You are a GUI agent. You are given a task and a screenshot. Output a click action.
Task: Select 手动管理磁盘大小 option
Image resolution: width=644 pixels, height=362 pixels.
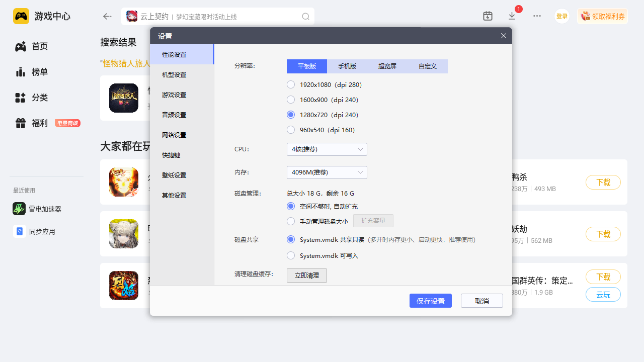pos(291,221)
